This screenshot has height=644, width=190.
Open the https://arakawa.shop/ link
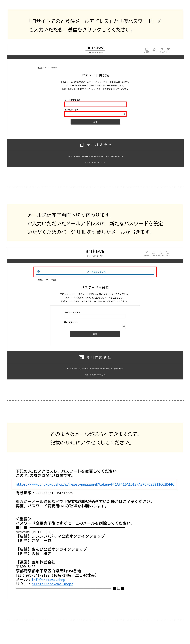point(52,584)
